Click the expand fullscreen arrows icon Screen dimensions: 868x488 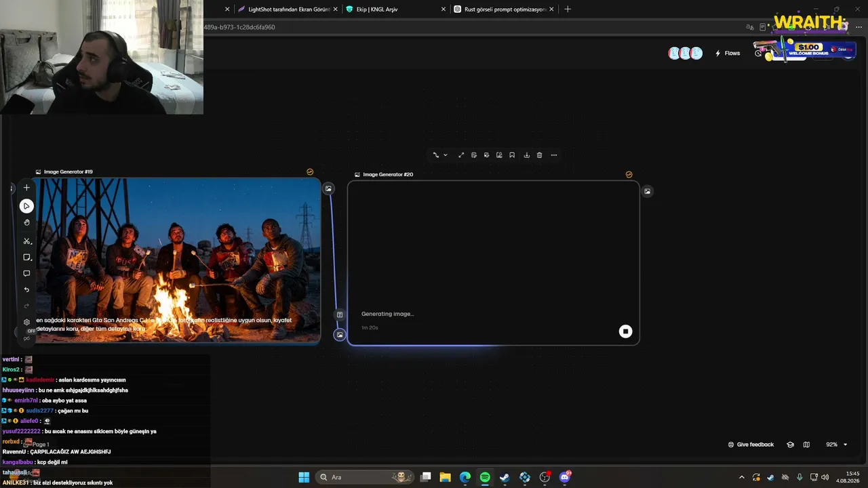click(x=461, y=155)
